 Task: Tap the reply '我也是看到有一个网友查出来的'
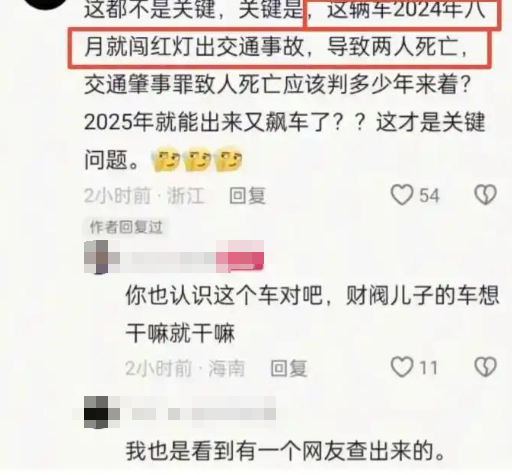286,451
